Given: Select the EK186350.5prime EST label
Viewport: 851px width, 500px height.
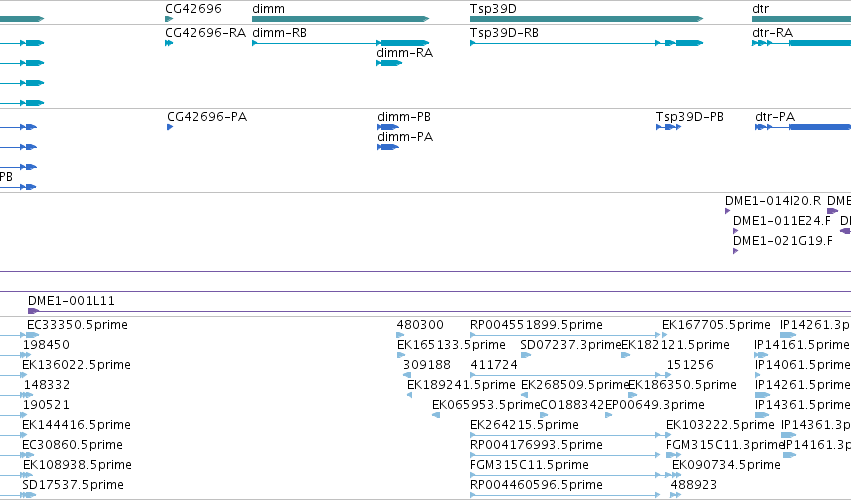Looking at the screenshot, I should (682, 385).
